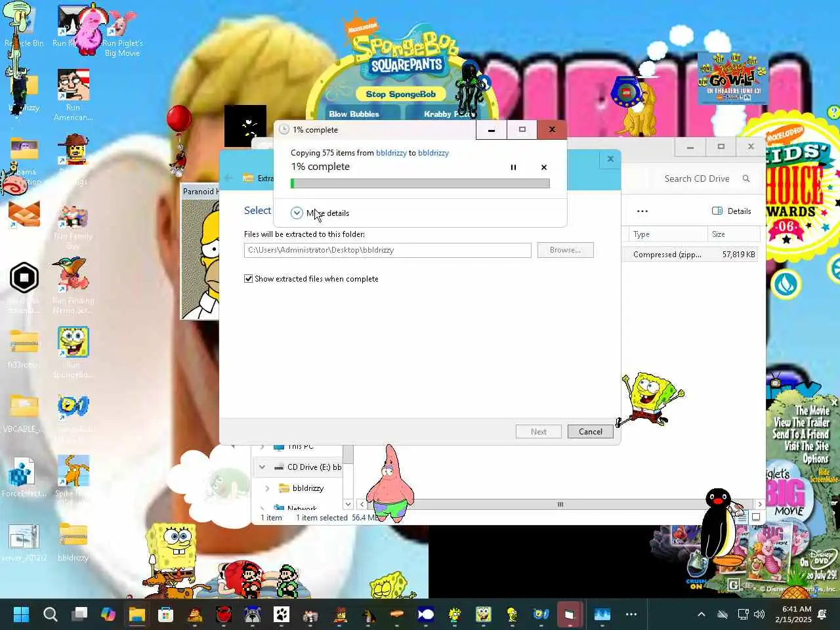Click the fish icon on the taskbar
This screenshot has height=630, width=840.
pyautogui.click(x=426, y=614)
